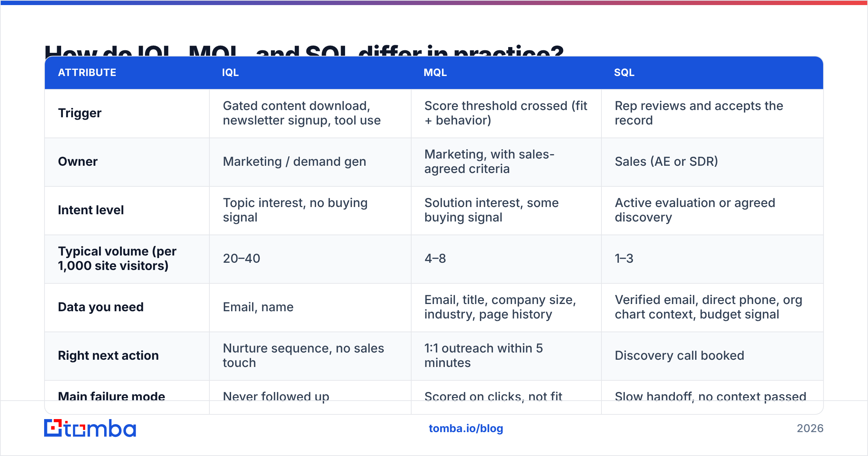
Task: Click the MQL column header
Action: 435,72
